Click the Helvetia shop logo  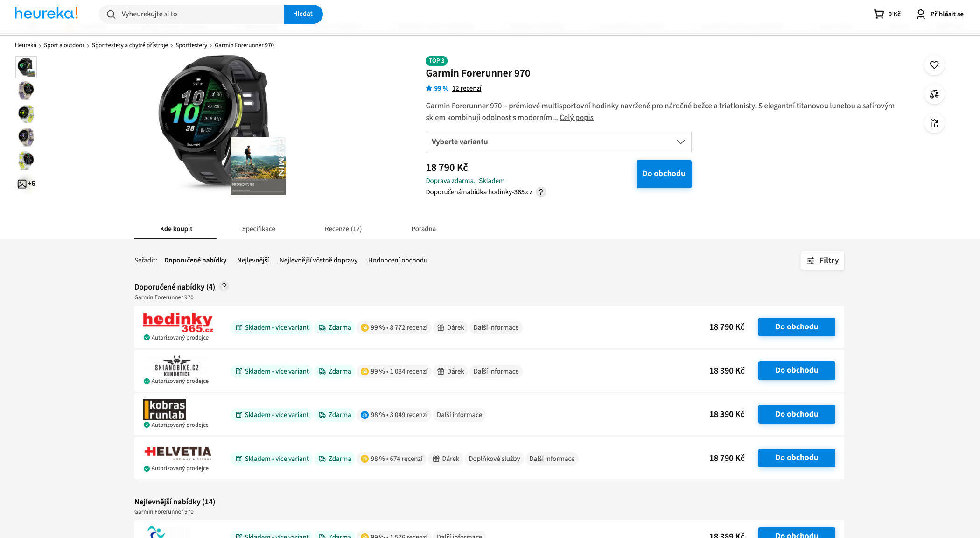tap(178, 453)
